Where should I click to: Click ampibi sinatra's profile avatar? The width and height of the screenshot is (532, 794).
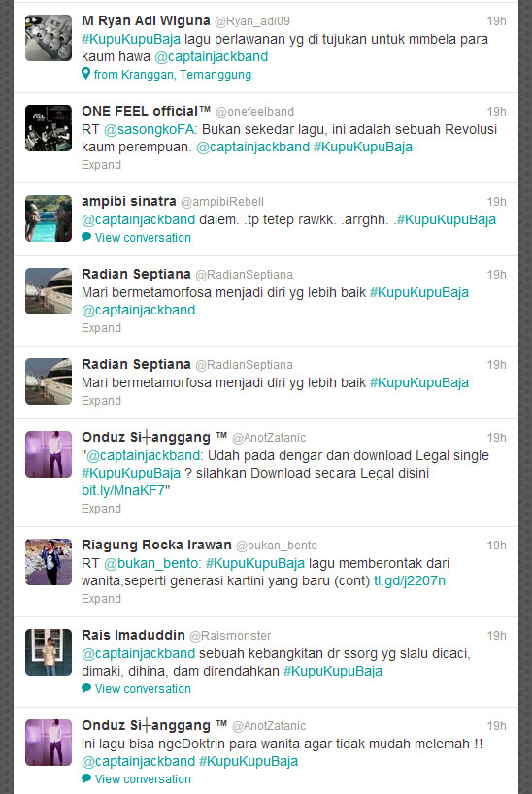click(49, 218)
